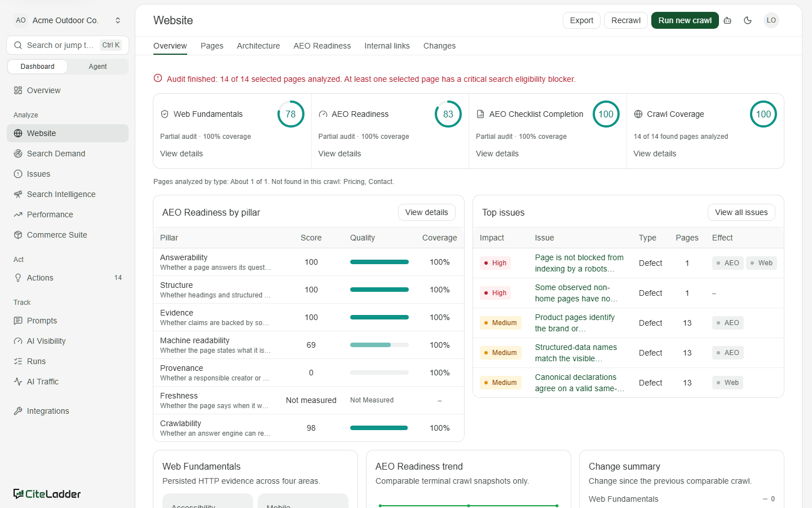
Task: Click the Provenance pillar row
Action: [x=308, y=373]
